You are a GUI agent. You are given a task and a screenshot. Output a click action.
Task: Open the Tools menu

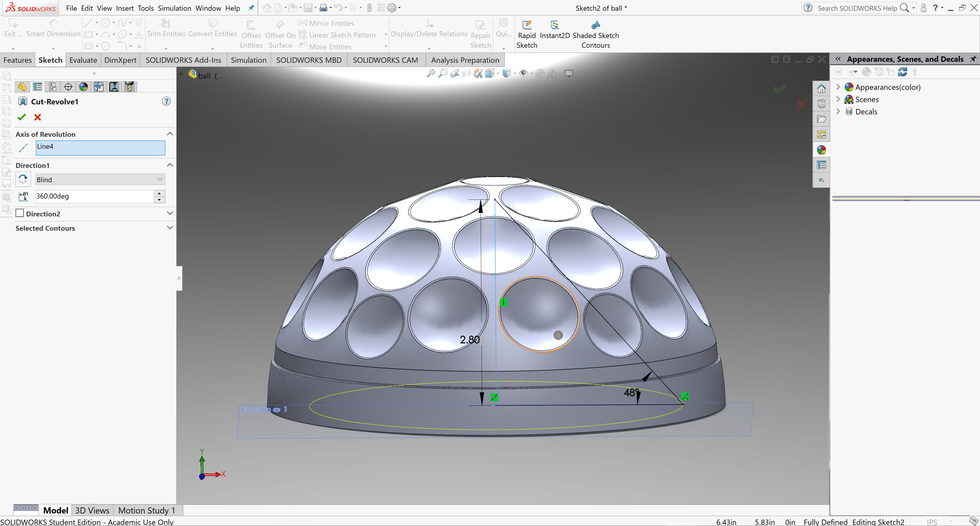(146, 8)
